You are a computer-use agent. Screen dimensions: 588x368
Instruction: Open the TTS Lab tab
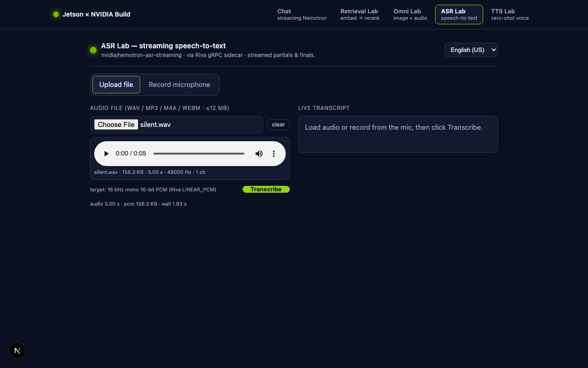(x=510, y=14)
